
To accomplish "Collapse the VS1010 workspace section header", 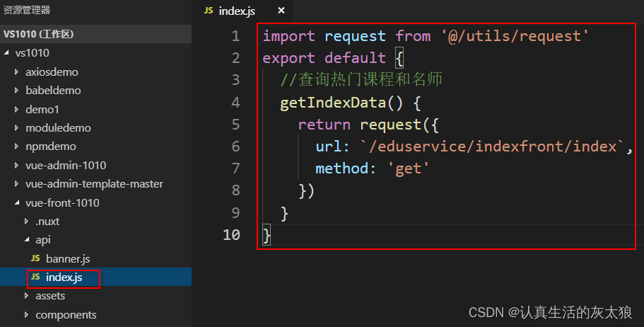I will [x=39, y=34].
